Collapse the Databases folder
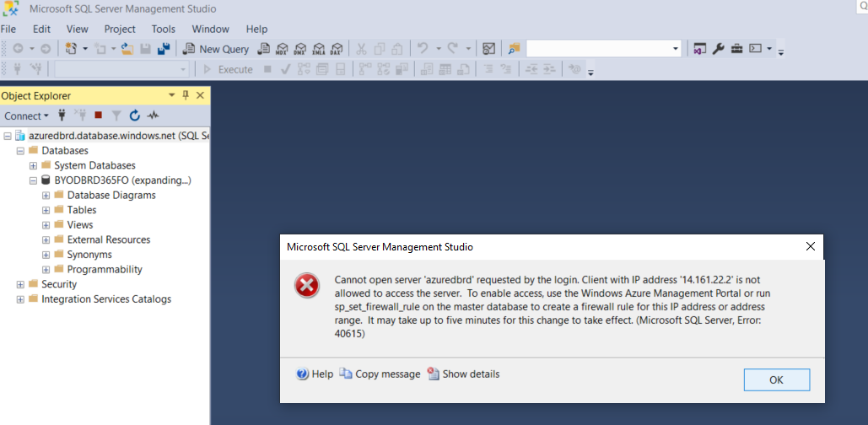Viewport: 868px width, 425px height. pos(20,150)
